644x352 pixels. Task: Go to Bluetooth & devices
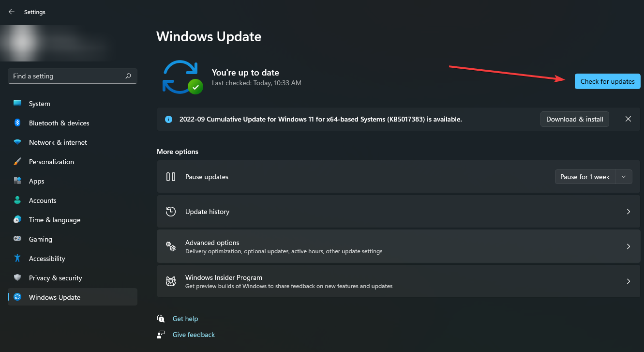[x=73, y=123]
